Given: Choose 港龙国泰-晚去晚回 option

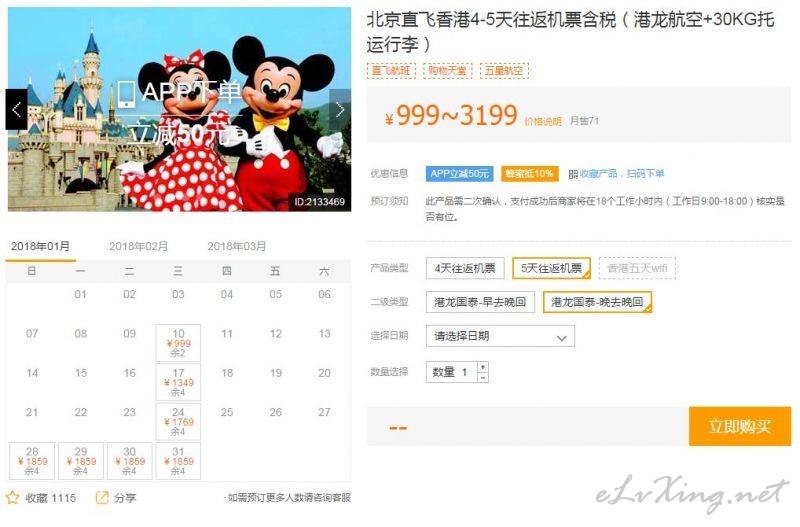Looking at the screenshot, I should (597, 302).
